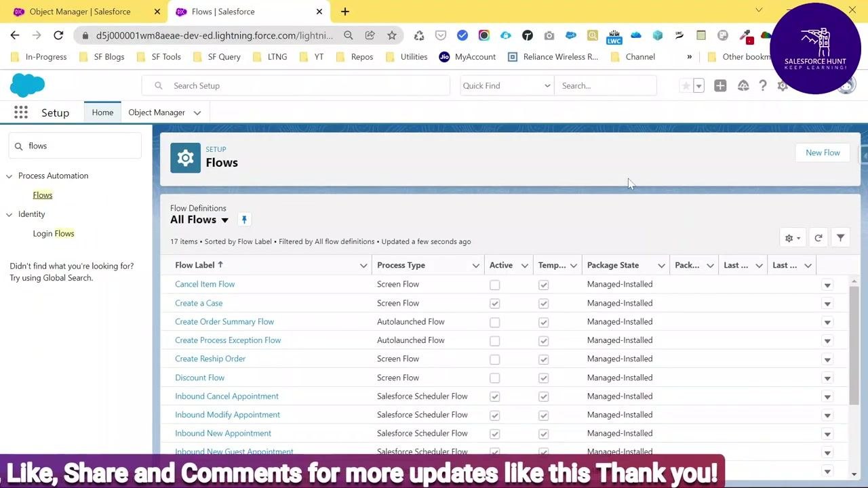868x488 pixels.
Task: Open Login Flows sidebar link
Action: point(54,234)
